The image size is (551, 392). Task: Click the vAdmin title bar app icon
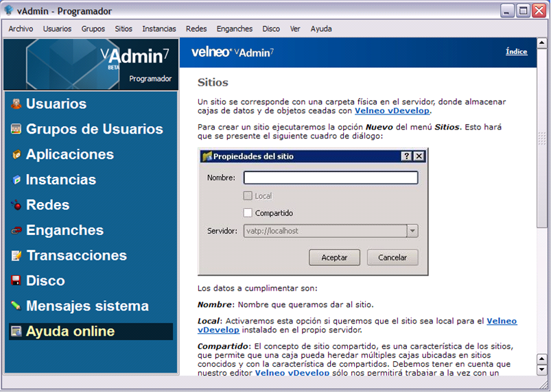click(x=8, y=10)
